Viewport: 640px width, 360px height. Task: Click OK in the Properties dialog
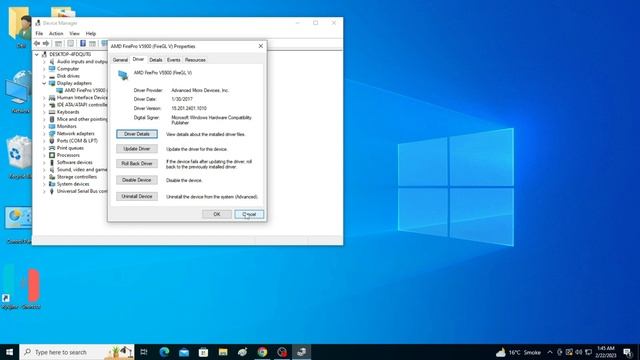click(217, 214)
